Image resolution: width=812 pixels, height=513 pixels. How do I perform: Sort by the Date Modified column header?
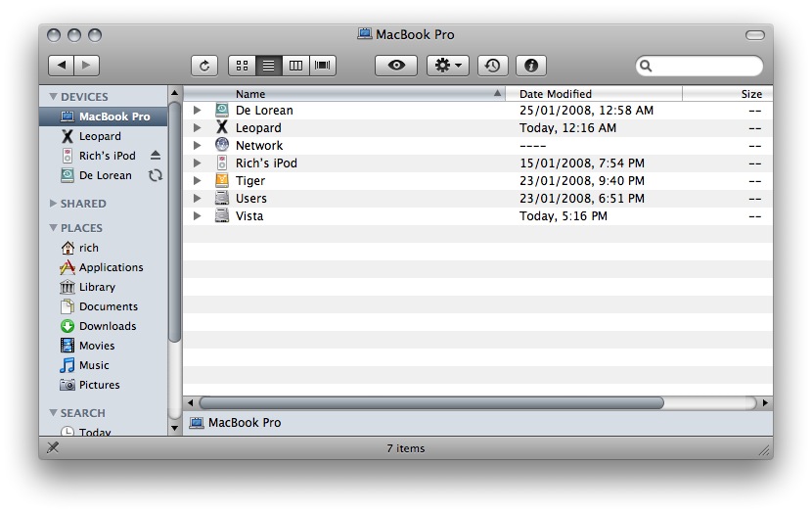click(x=594, y=94)
